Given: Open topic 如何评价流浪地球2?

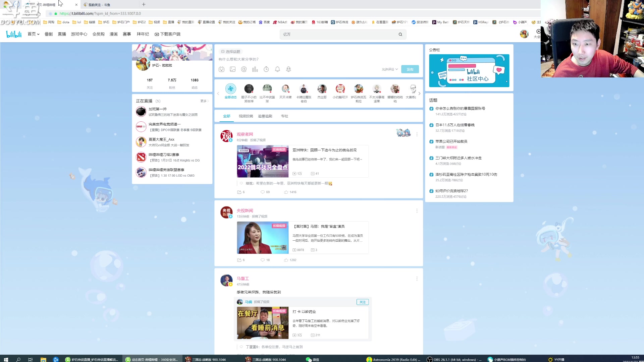Looking at the screenshot, I should tap(451, 191).
